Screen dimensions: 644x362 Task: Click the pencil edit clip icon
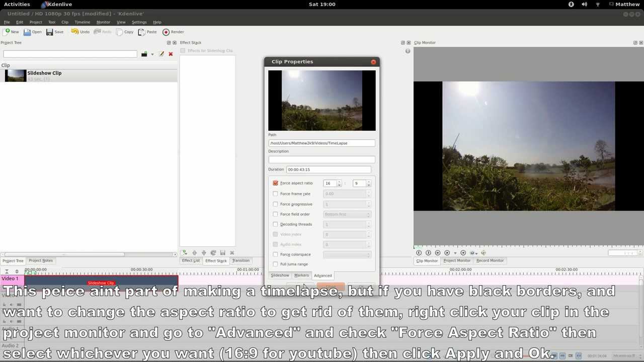click(162, 54)
